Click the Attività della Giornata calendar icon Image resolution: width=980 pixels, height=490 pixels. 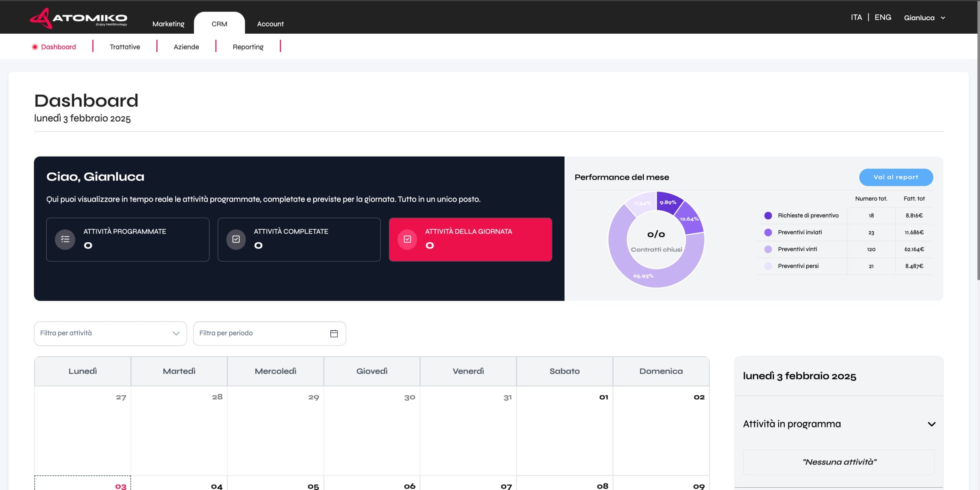[407, 239]
